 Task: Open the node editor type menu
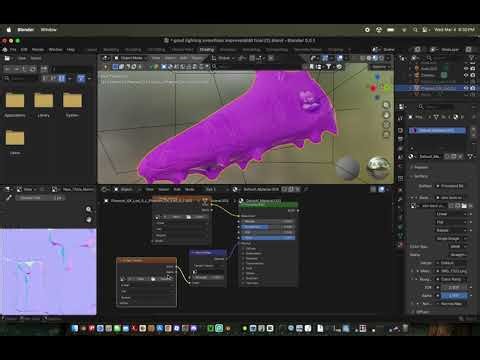[105, 189]
